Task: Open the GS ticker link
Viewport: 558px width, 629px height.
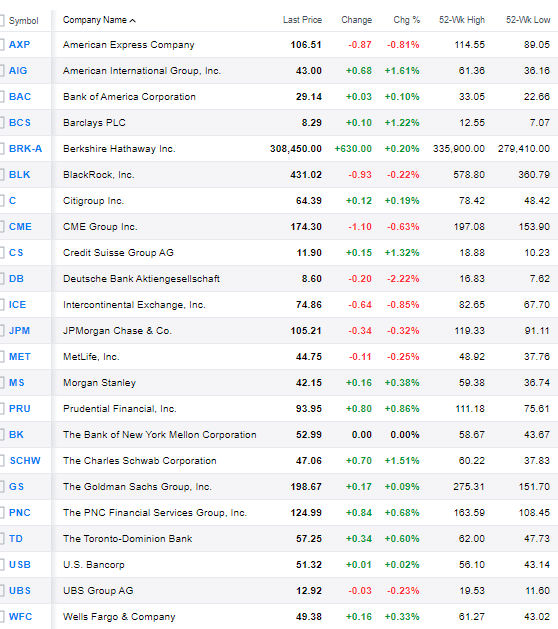Action: point(16,487)
